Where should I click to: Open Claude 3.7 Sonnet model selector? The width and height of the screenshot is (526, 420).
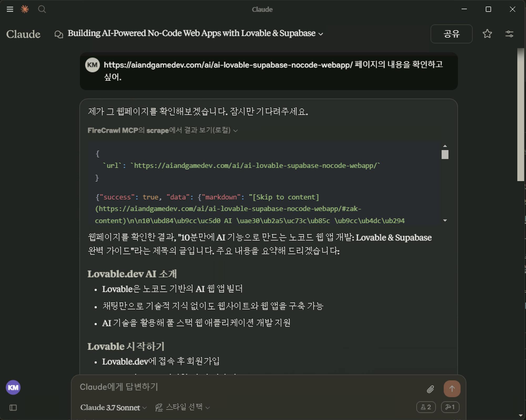click(x=113, y=407)
